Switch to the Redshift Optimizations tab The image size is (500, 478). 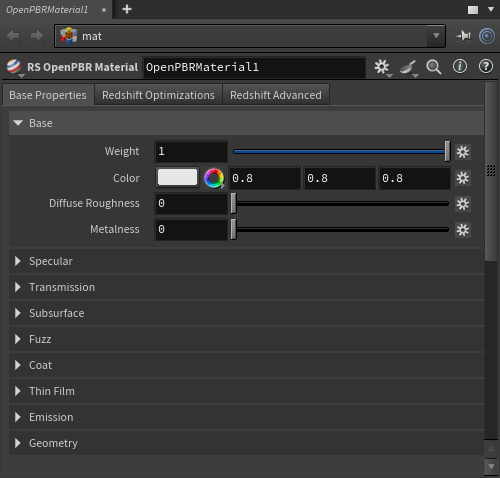[x=158, y=95]
